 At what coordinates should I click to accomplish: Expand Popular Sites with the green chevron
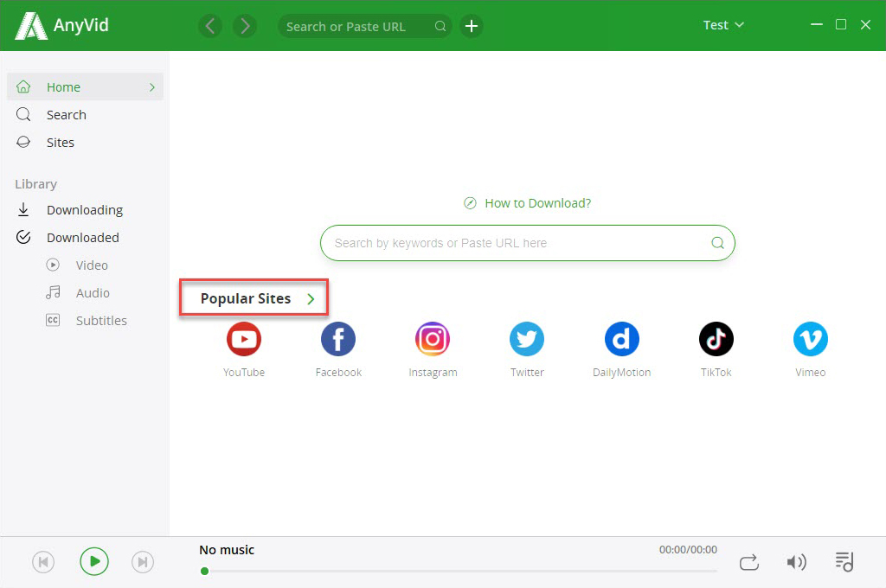(311, 299)
